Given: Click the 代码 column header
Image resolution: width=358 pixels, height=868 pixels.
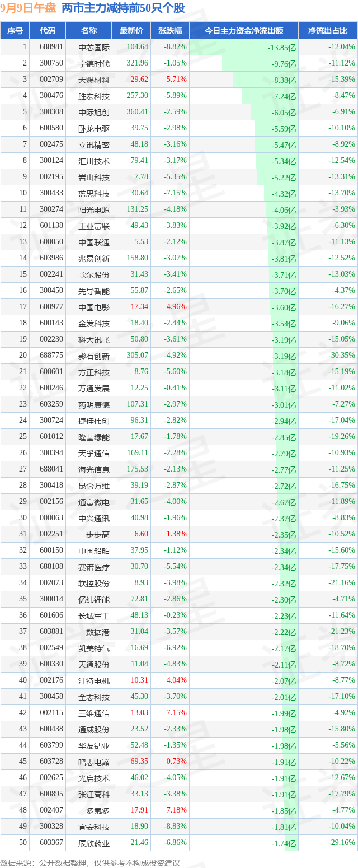Looking at the screenshot, I should (48, 31).
